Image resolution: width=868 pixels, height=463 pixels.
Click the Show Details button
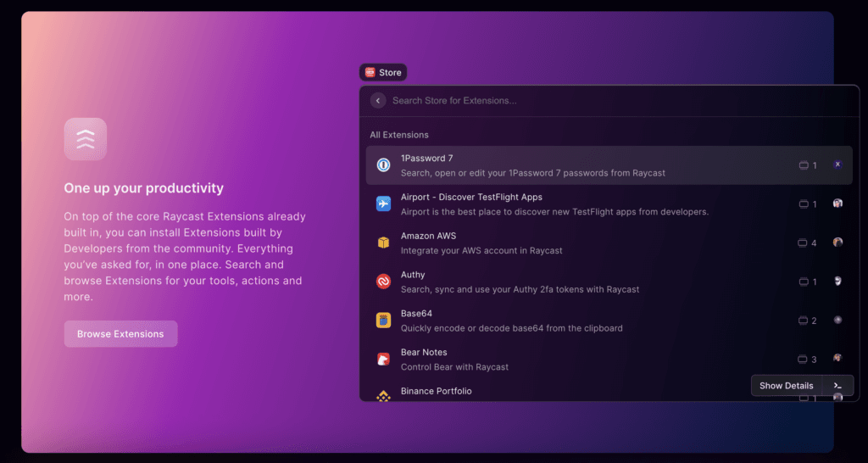point(787,386)
